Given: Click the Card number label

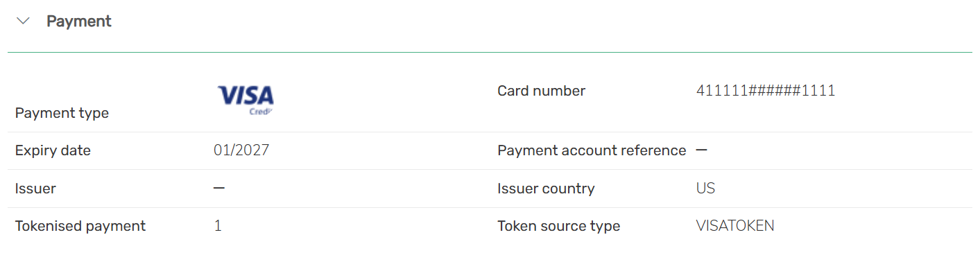Looking at the screenshot, I should (x=541, y=91).
